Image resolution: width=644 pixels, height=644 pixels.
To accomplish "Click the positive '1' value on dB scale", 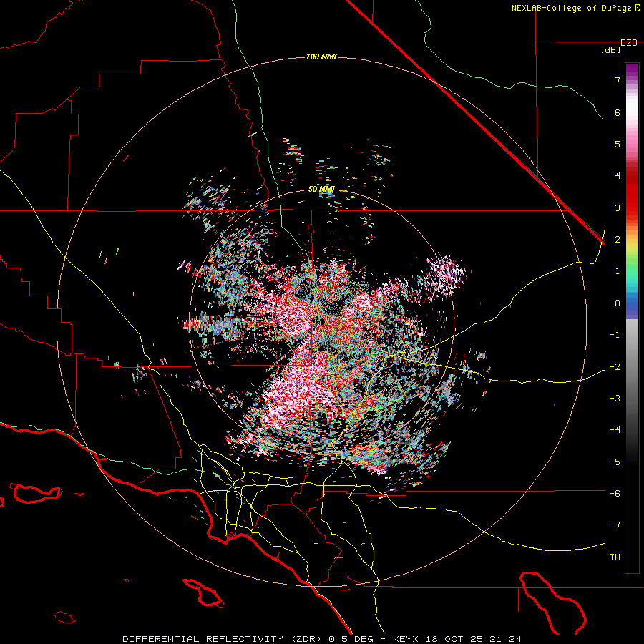I will [x=618, y=271].
